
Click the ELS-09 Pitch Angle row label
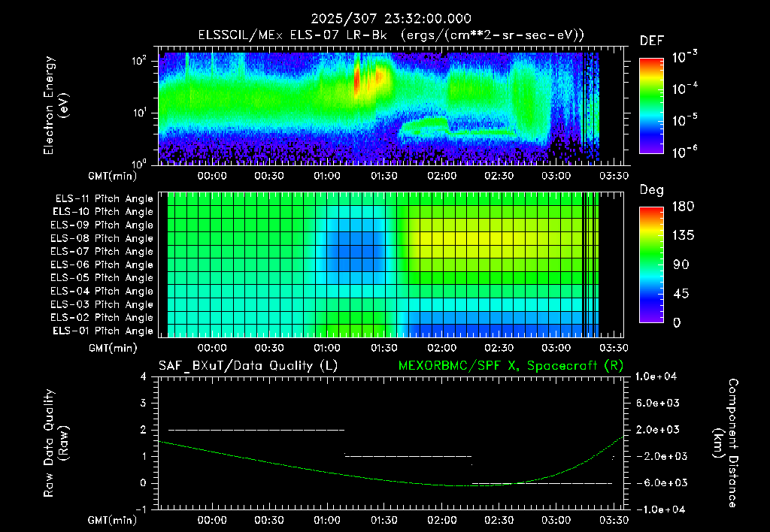coord(102,225)
